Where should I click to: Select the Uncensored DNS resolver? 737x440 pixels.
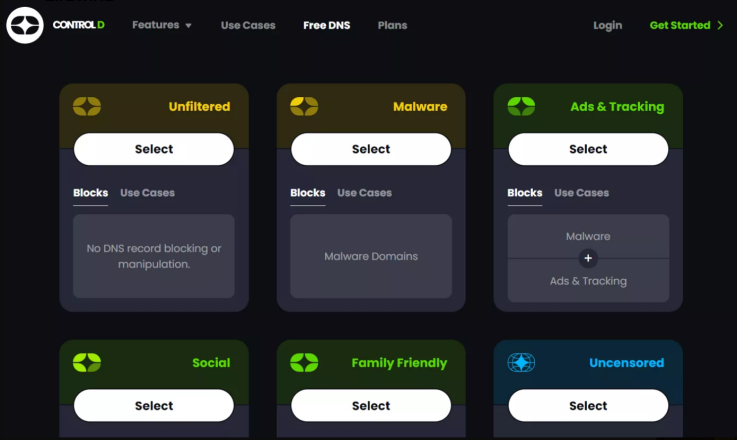(588, 405)
